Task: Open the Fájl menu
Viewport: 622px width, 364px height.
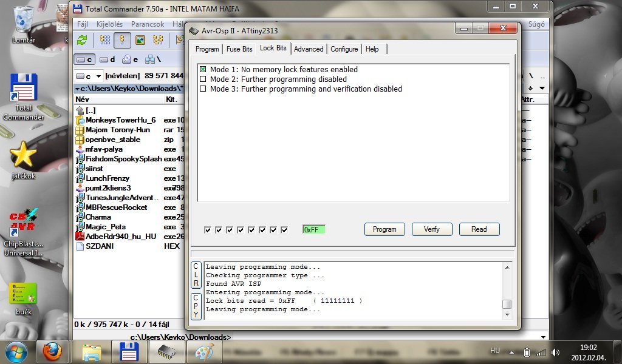Action: point(83,24)
